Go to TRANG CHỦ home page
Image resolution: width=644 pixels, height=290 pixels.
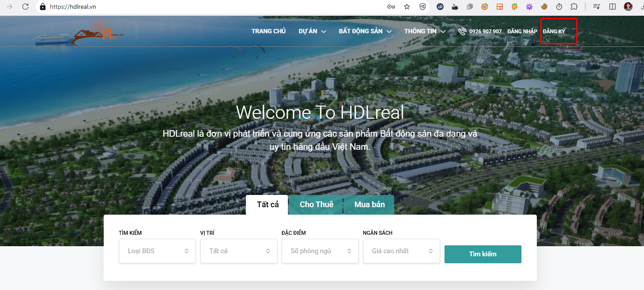[269, 31]
